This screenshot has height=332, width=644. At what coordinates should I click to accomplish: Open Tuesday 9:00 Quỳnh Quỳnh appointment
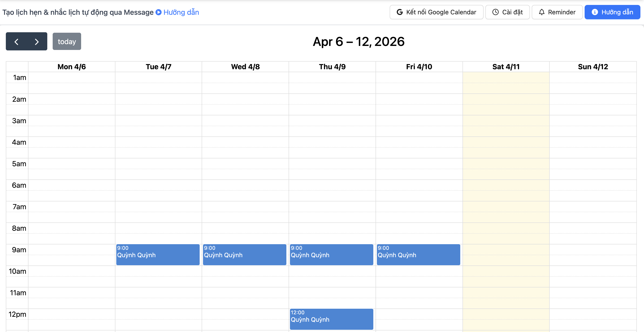158,254
